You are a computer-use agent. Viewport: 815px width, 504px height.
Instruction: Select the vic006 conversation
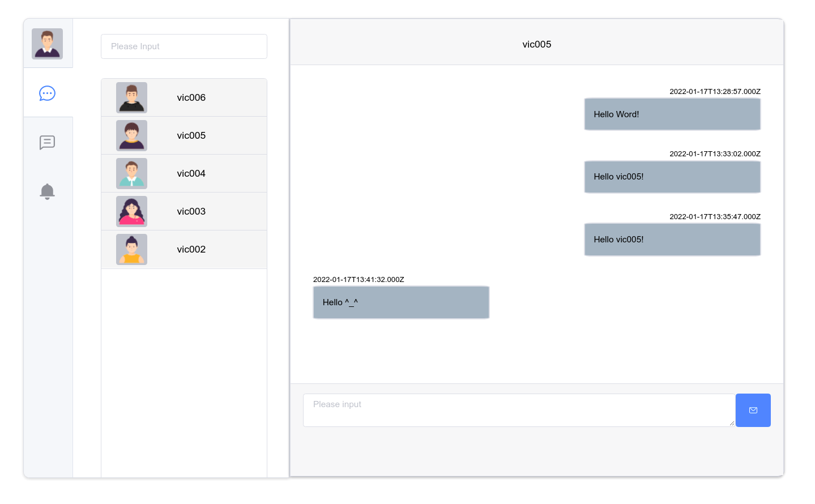tap(191, 97)
